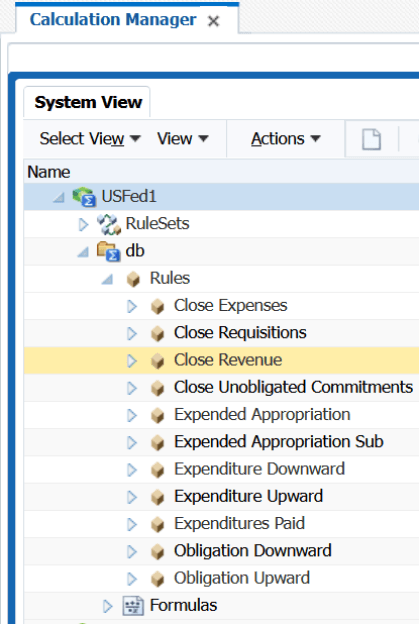Collapse the USFed1 application node

coord(58,197)
